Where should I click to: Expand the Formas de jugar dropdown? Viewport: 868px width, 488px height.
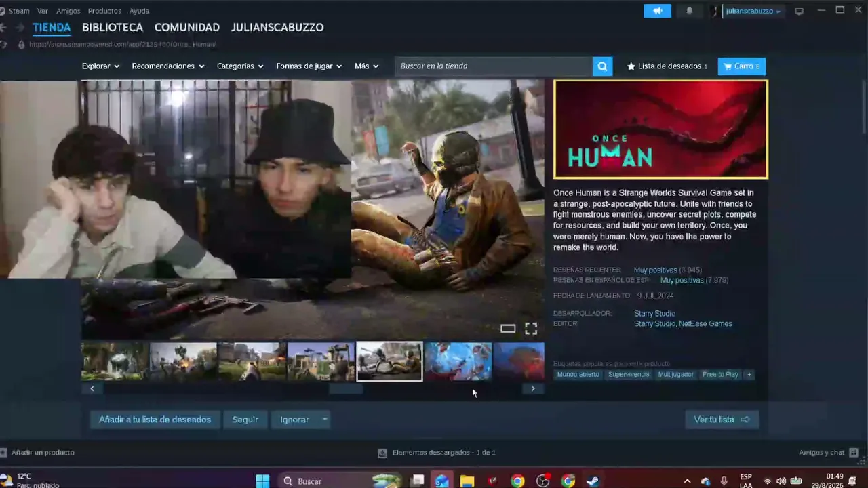(x=309, y=66)
